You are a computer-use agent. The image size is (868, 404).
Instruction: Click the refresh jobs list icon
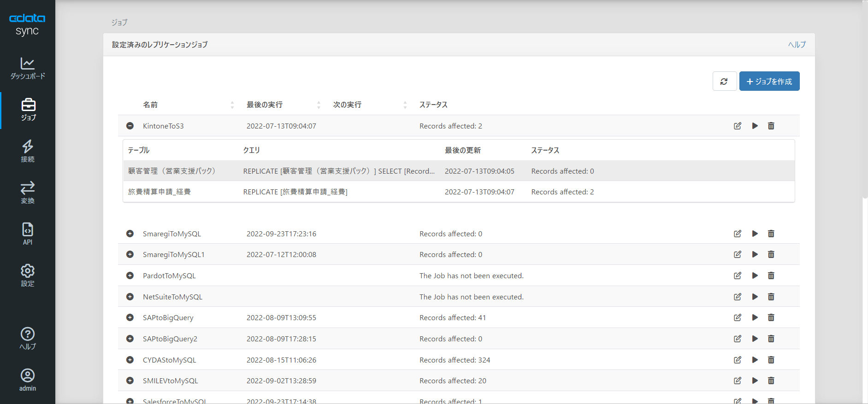click(724, 82)
